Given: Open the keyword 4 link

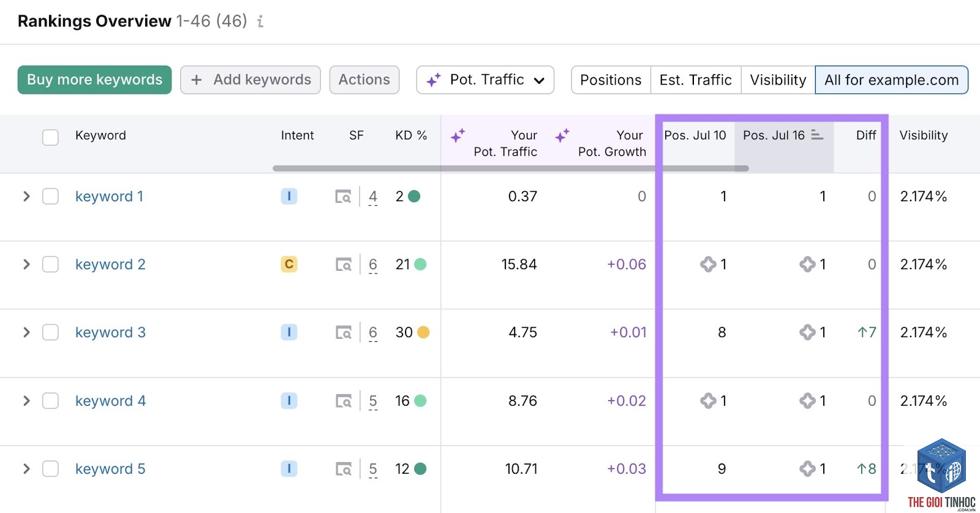Looking at the screenshot, I should coord(110,401).
